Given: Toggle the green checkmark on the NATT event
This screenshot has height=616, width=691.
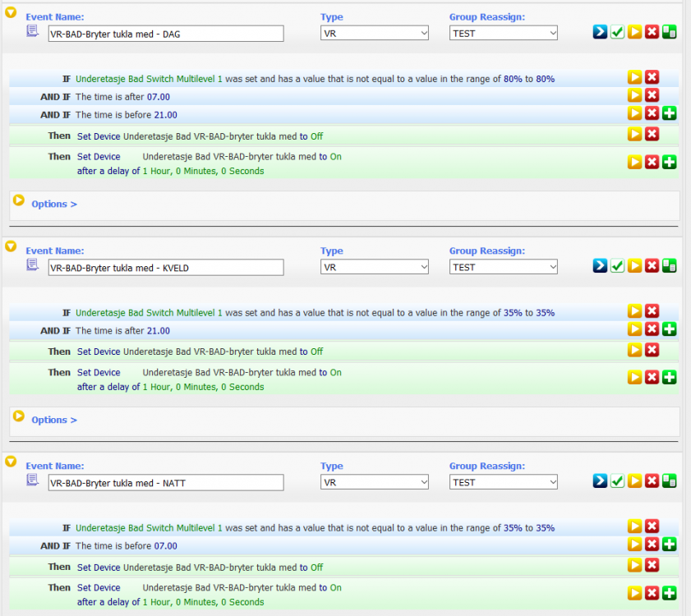Looking at the screenshot, I should click(x=618, y=481).
